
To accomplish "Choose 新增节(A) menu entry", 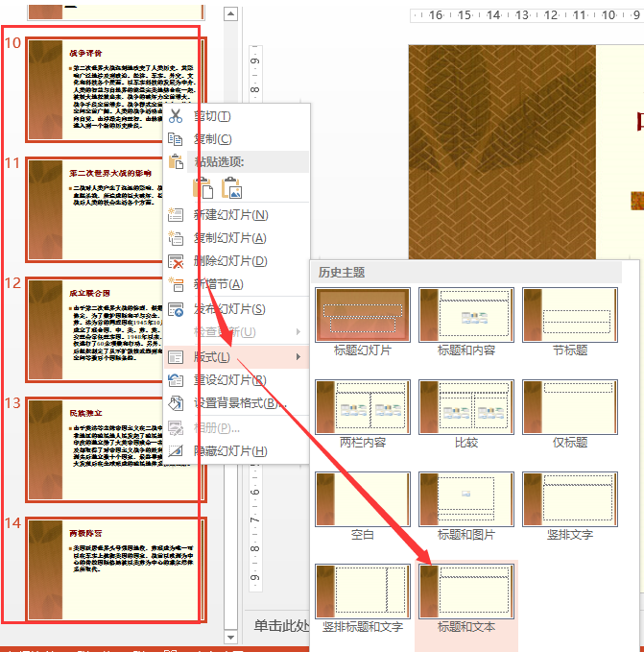I will [x=219, y=284].
